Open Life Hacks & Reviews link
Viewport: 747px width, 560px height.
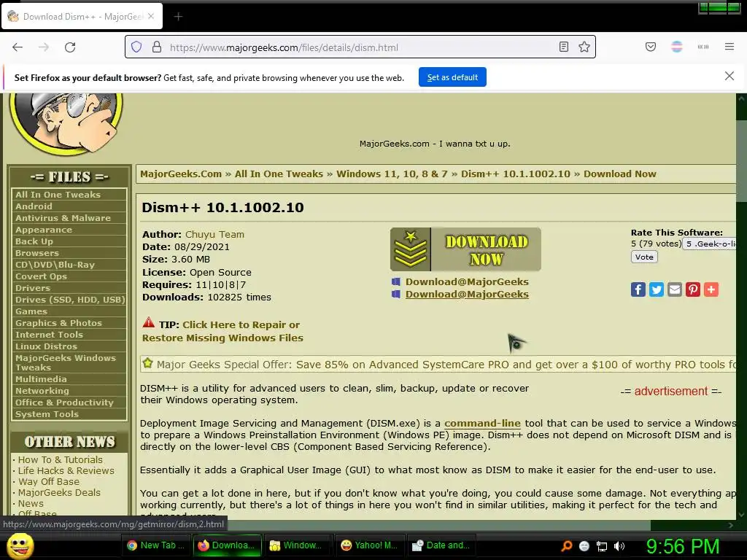(66, 470)
